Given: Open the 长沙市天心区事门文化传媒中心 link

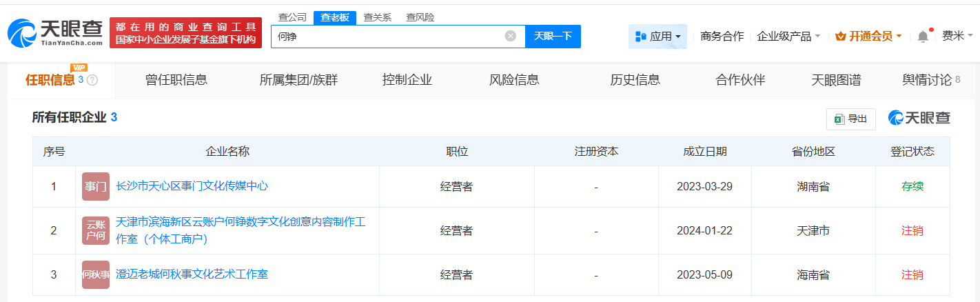Looking at the screenshot, I should pos(192,185).
